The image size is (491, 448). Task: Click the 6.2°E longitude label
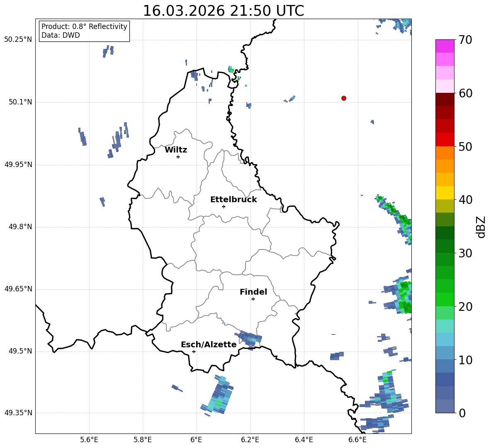[x=250, y=440]
